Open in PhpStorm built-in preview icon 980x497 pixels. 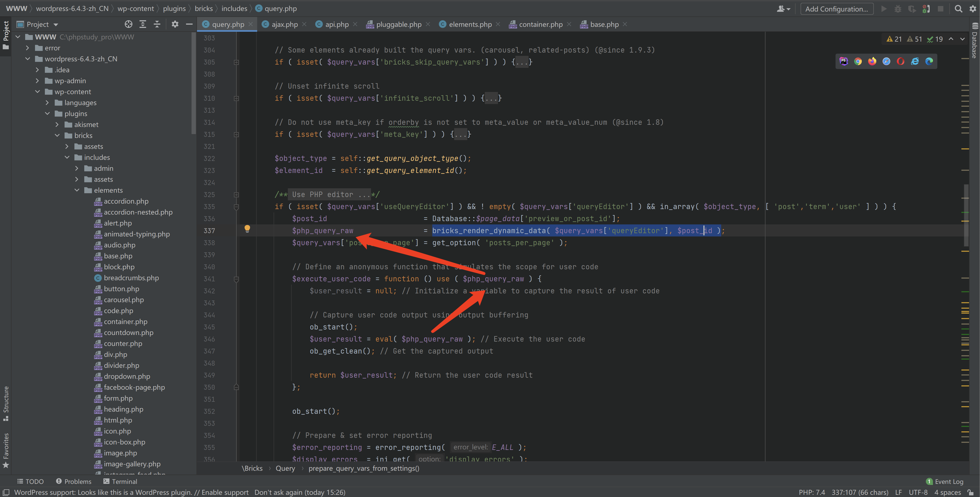(x=844, y=61)
